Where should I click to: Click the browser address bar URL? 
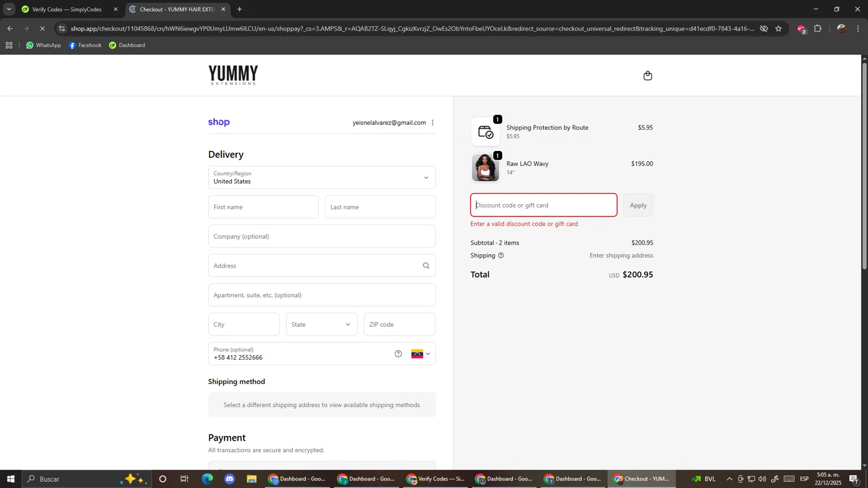pos(412,28)
